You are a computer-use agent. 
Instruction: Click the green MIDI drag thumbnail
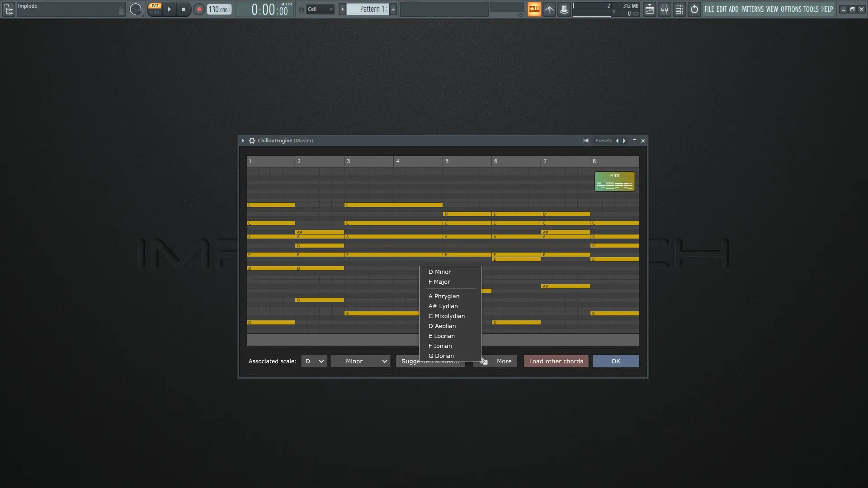[614, 181]
